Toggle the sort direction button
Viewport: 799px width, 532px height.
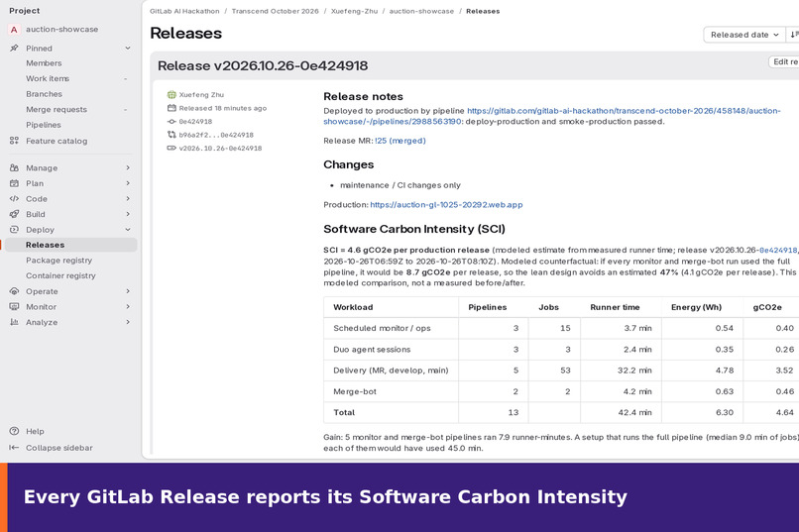[793, 35]
